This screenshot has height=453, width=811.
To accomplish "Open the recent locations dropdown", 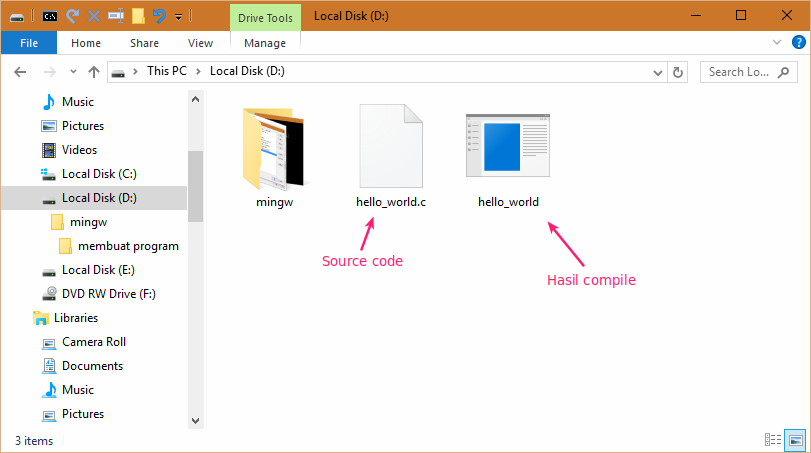I will pos(73,72).
